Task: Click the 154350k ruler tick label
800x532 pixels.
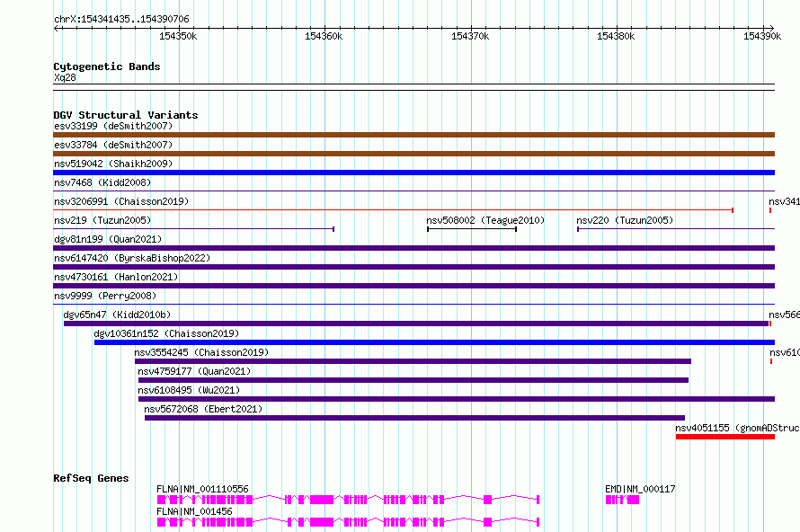Action: coord(178,36)
